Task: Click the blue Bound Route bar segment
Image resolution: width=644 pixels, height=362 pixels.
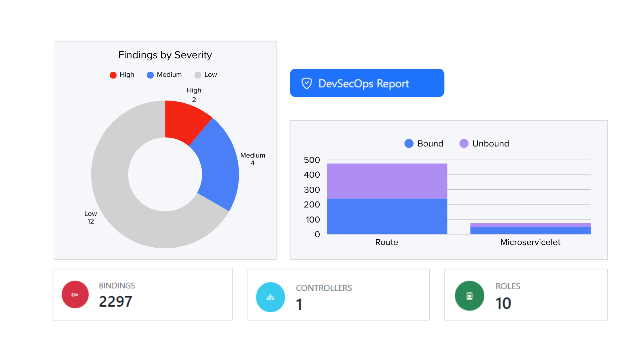Action: (386, 217)
